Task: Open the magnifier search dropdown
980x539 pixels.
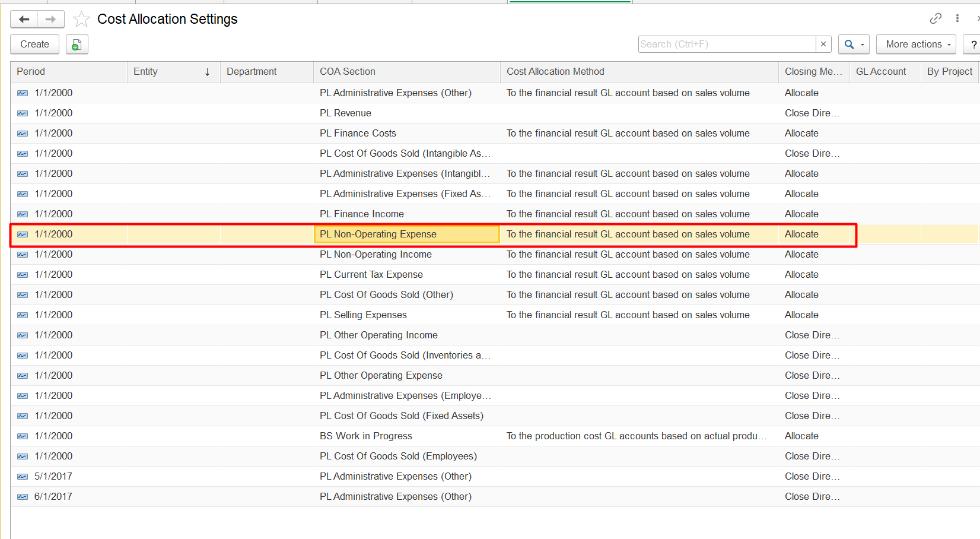Action: [854, 45]
